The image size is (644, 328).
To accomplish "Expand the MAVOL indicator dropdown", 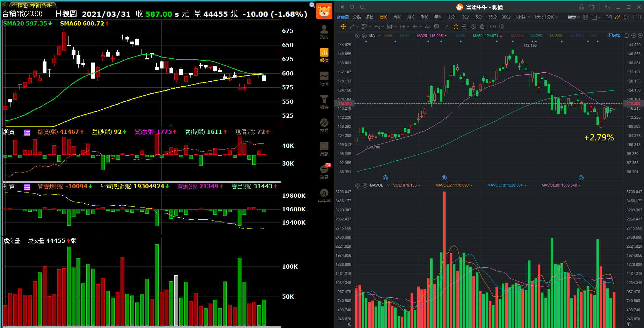I will pos(388,185).
